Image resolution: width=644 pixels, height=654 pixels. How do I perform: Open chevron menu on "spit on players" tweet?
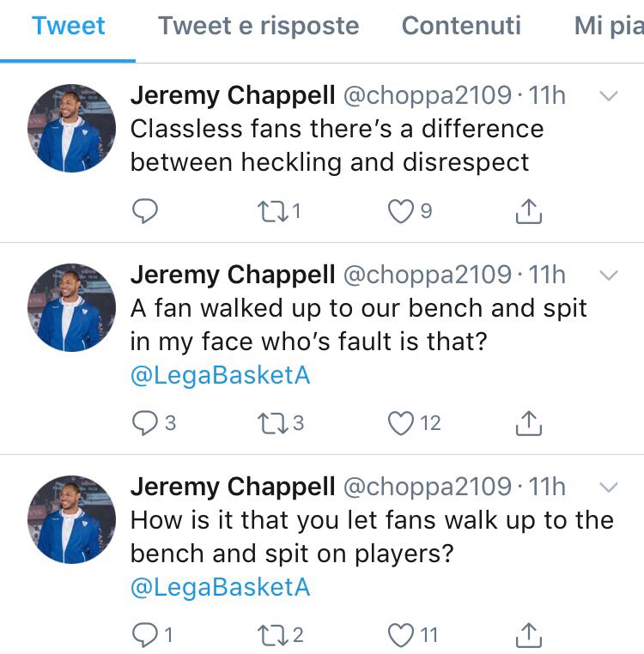pyautogui.click(x=608, y=487)
